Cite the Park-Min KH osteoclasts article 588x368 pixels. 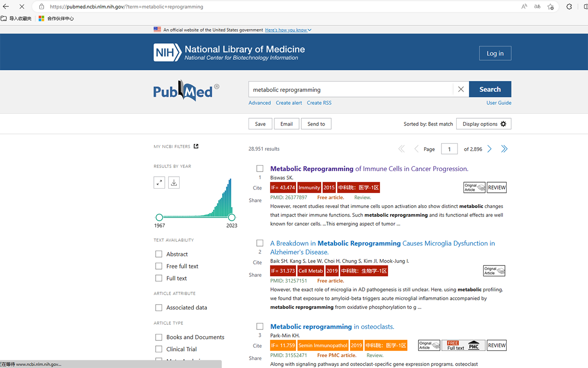coord(257,345)
